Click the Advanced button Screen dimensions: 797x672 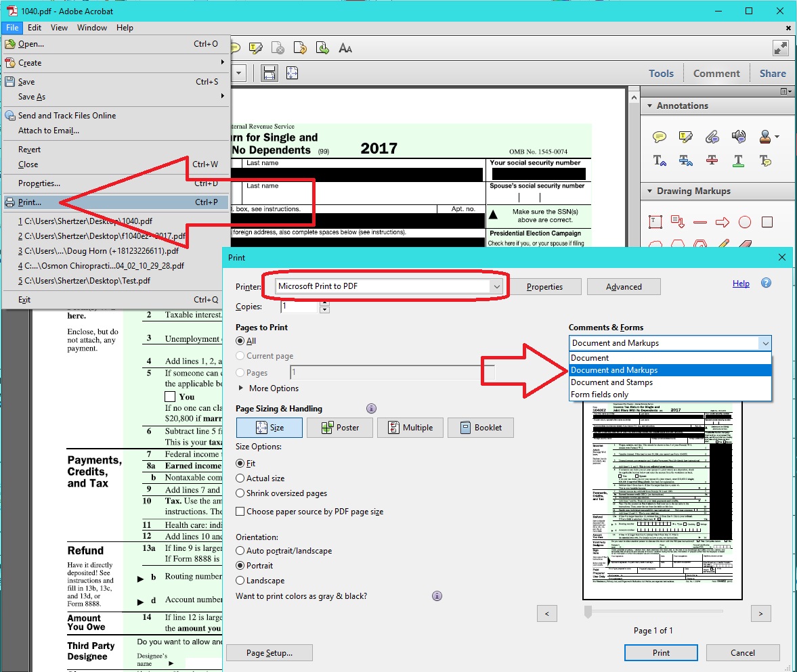[x=624, y=286]
